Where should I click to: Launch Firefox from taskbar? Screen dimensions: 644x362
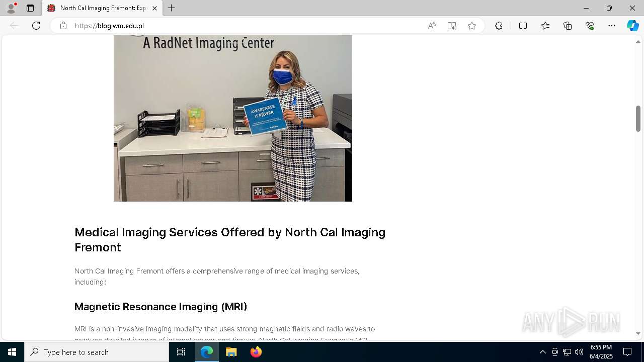256,352
